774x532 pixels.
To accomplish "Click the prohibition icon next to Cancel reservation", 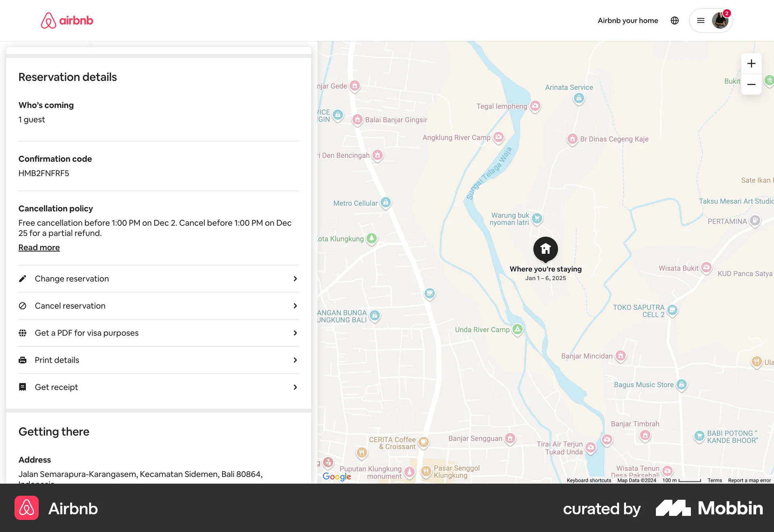I will click(23, 305).
